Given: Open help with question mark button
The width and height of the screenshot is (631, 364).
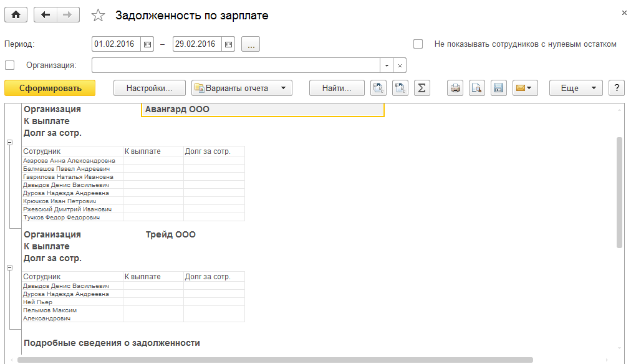Looking at the screenshot, I should pos(617,88).
